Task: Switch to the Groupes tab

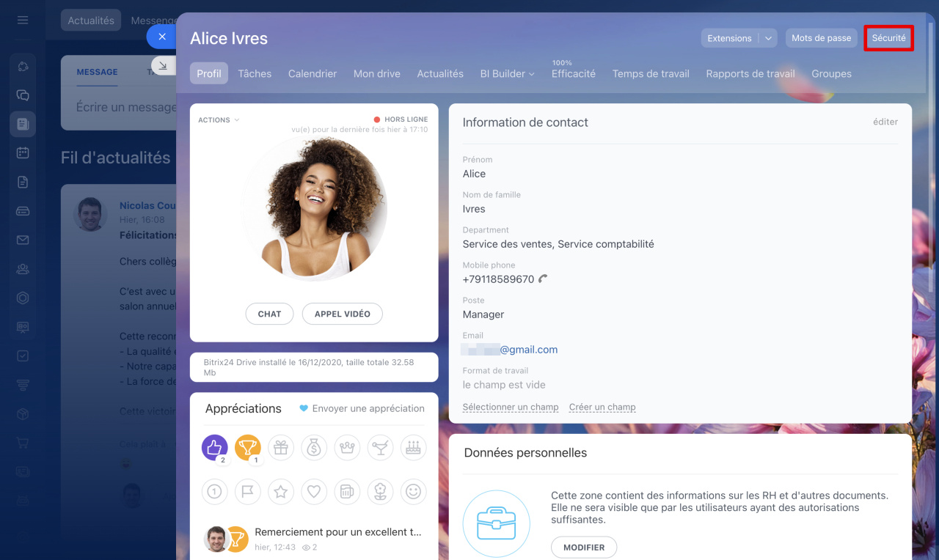Action: click(x=831, y=73)
